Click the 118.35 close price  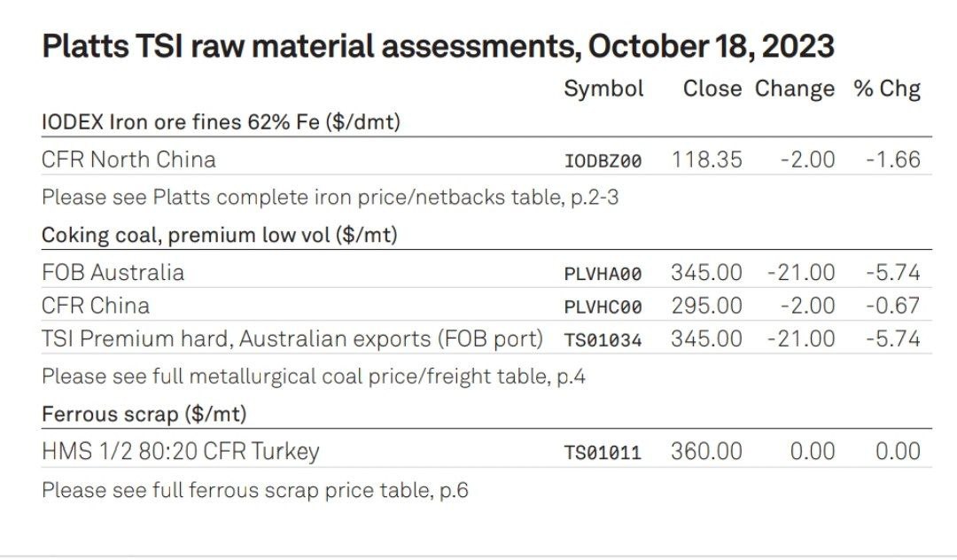707,159
